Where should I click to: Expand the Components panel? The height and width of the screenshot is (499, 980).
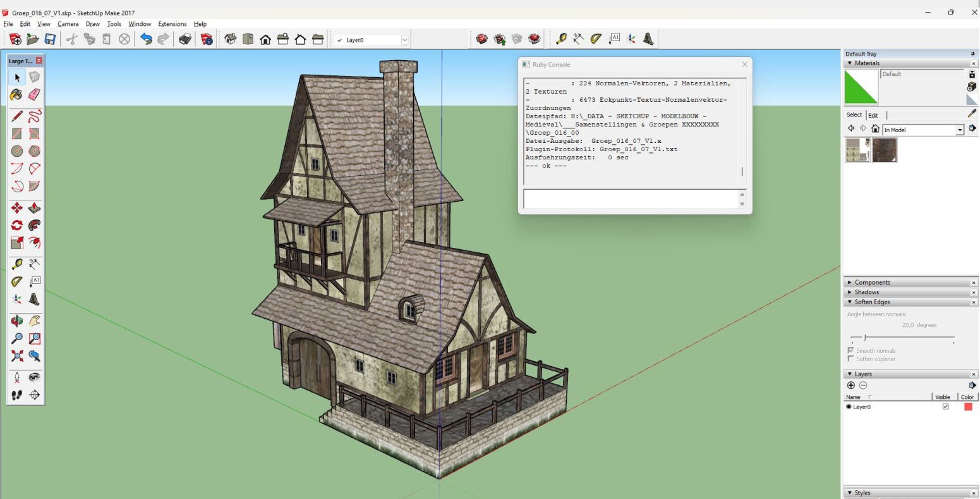point(872,282)
